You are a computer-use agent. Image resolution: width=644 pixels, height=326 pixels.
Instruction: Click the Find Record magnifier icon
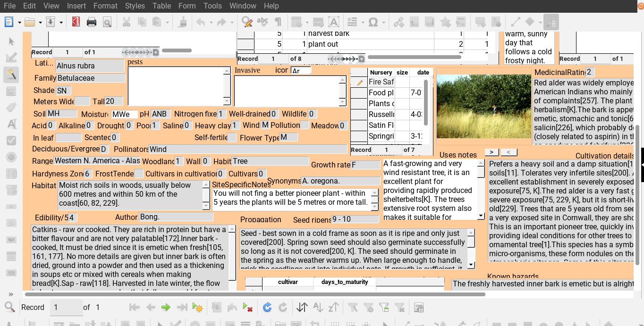pyautogui.click(x=9, y=308)
